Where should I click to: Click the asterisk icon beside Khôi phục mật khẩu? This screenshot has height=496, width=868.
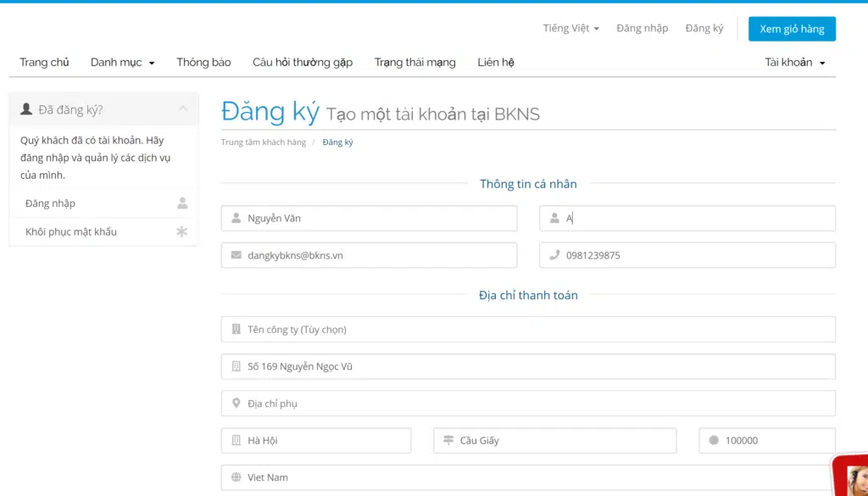(x=181, y=232)
